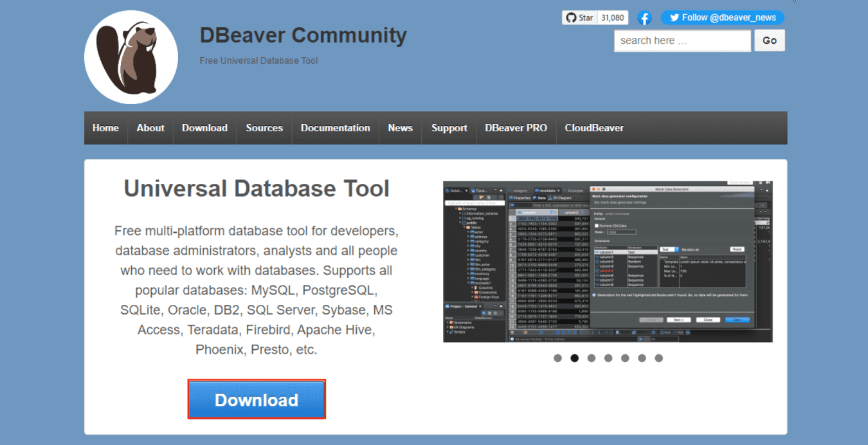This screenshot has height=445, width=868.
Task: Navigate to the Support menu item
Action: point(449,128)
